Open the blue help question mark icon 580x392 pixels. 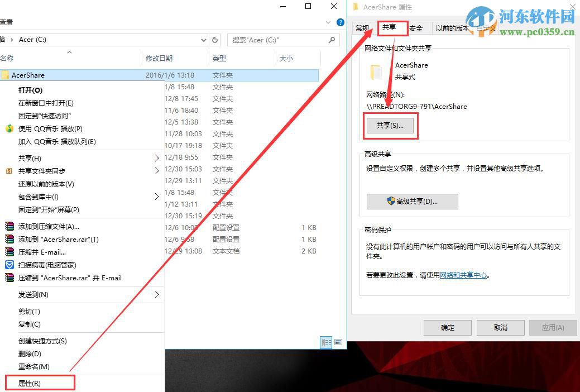341,22
